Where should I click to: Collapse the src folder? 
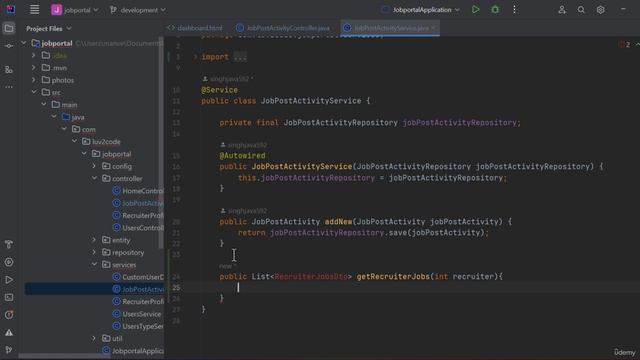(x=34, y=92)
